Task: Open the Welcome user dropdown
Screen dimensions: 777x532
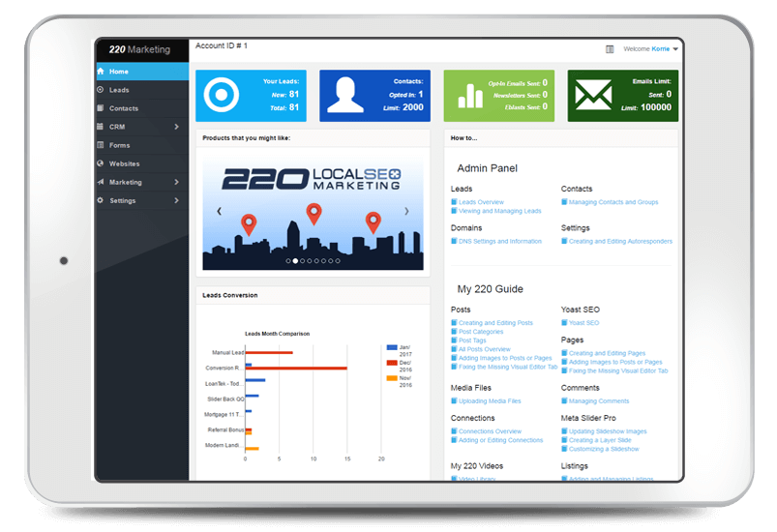Action: tap(652, 48)
